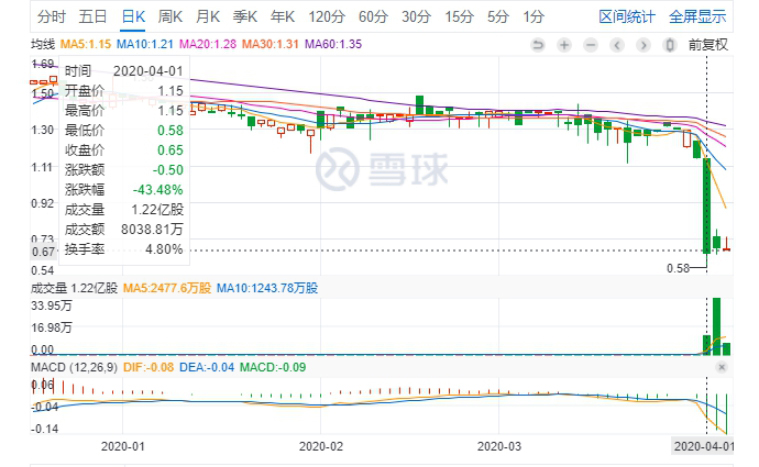Toggle the candlestick style icon
This screenshot has height=467, width=759.
click(x=670, y=45)
